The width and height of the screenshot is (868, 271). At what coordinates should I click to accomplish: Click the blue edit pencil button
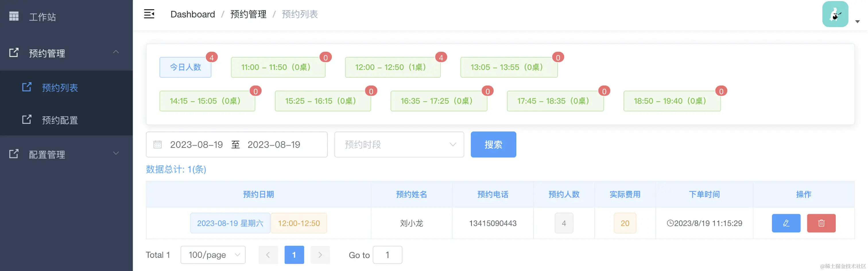pos(786,223)
